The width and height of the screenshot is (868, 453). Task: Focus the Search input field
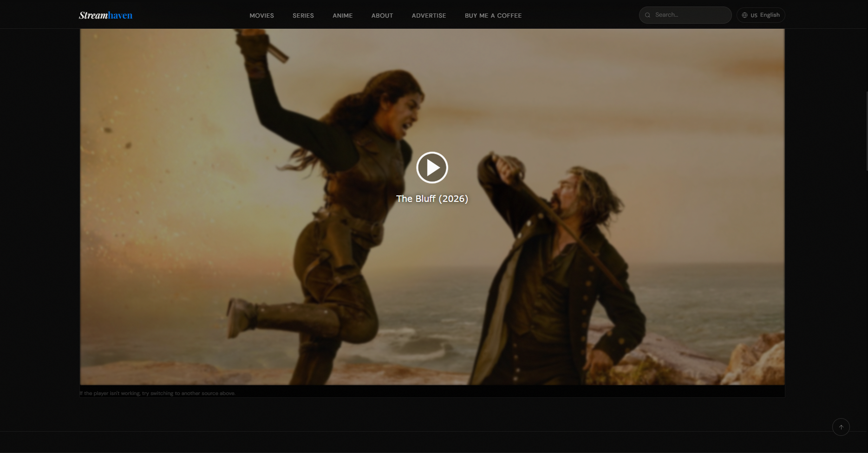coord(685,15)
